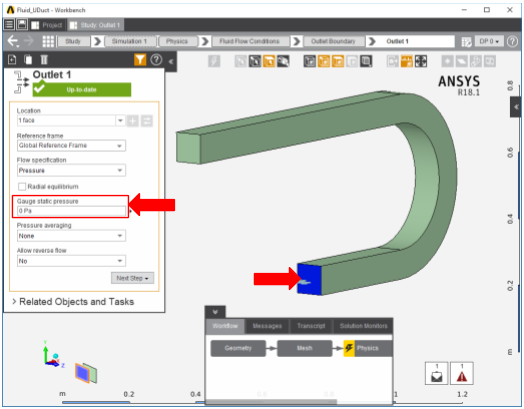Open the Reference frame dropdown
524x409 pixels.
[x=71, y=146]
